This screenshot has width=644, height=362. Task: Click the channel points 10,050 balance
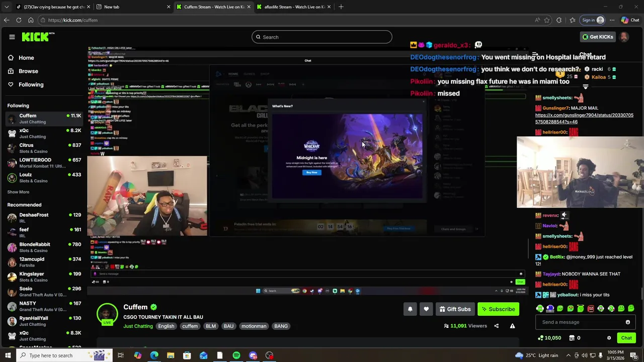(x=549, y=338)
